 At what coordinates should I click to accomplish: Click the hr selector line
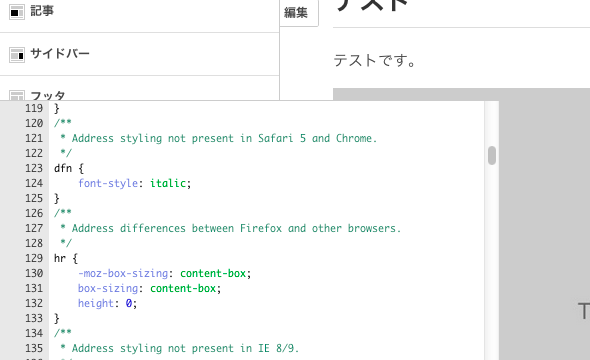[66, 258]
